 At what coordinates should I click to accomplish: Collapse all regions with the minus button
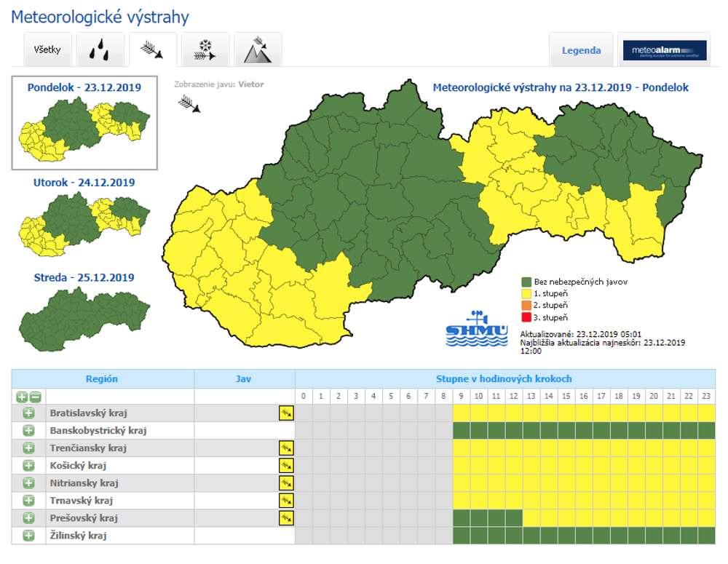tap(35, 397)
